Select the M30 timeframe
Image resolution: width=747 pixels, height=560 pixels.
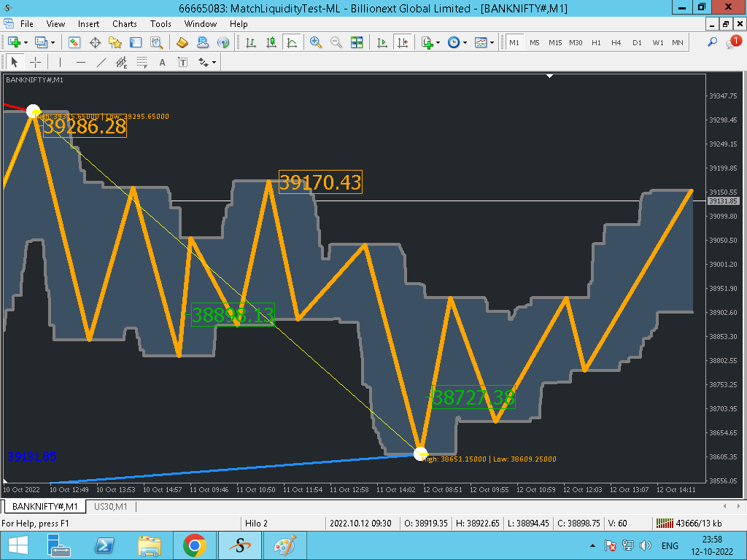576,42
